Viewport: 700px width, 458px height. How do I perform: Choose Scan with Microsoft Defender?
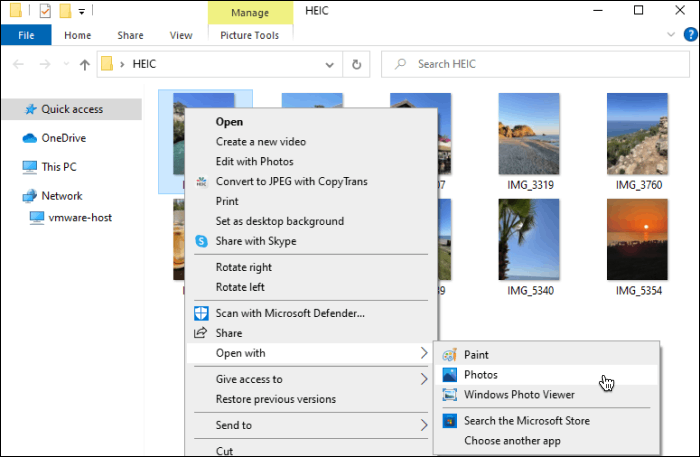pyautogui.click(x=311, y=313)
